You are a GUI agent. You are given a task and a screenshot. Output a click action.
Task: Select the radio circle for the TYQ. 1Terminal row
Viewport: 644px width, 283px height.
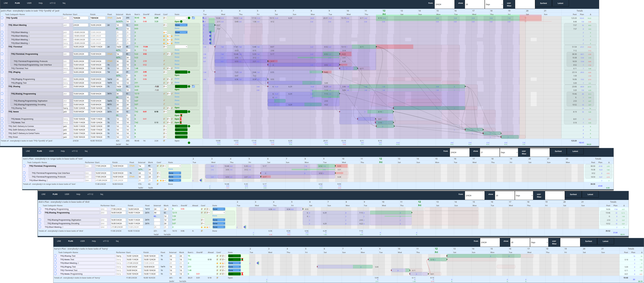[2, 47]
